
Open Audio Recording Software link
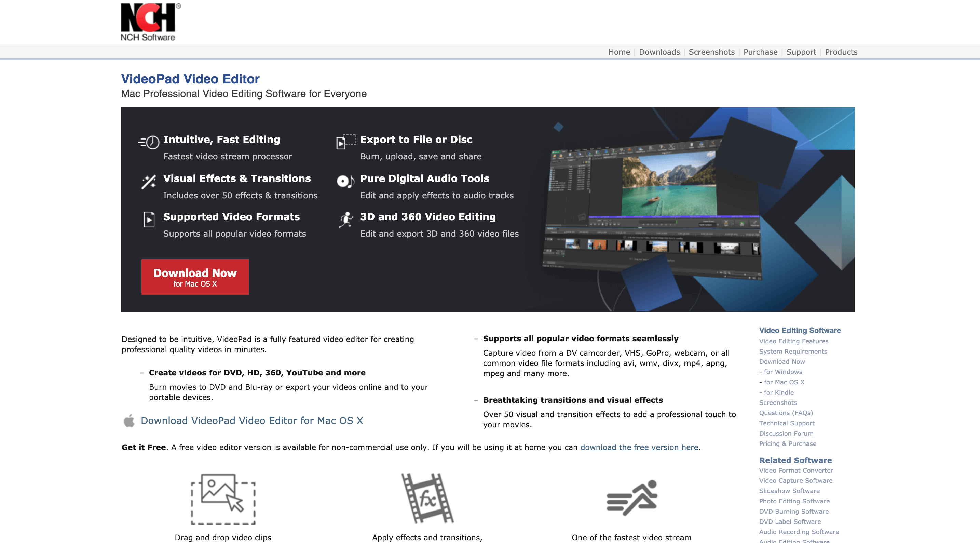[x=799, y=532]
